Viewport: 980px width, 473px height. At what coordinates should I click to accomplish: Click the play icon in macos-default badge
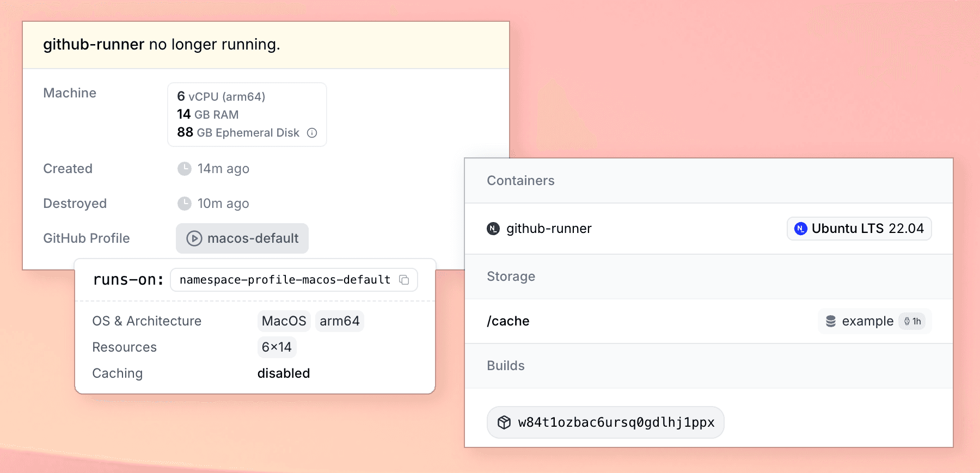click(x=194, y=238)
